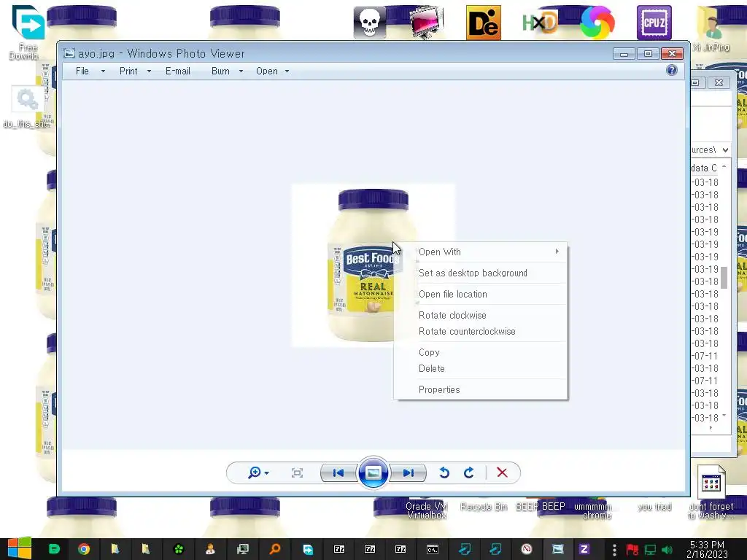Delete photo with red X icon
The height and width of the screenshot is (560, 747).
502,472
